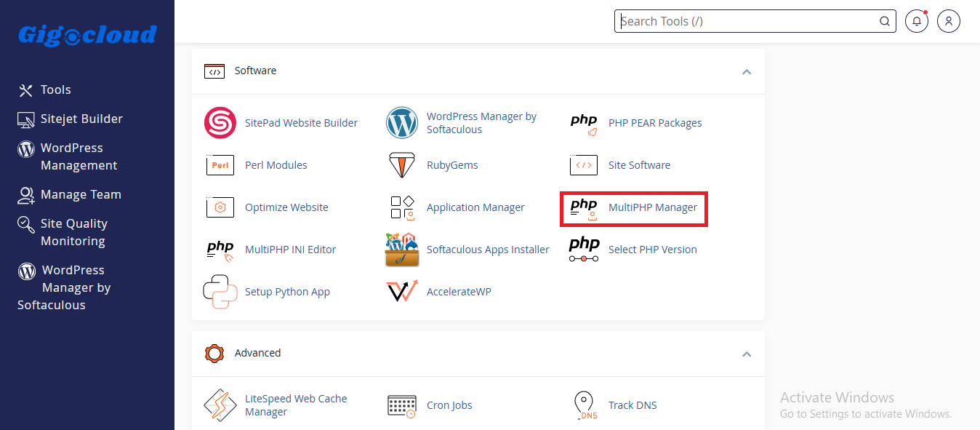Open the LiteSpeed Web Cache Manager link
980x430 pixels.
point(296,405)
